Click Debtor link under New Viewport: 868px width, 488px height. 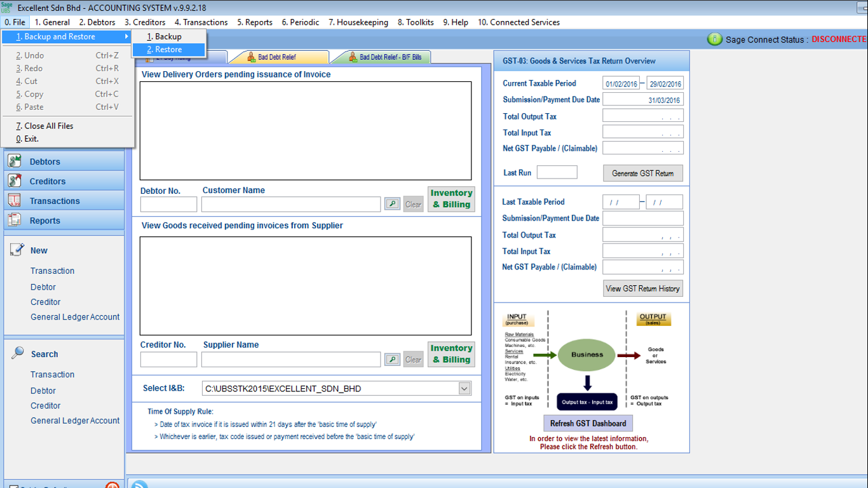coord(43,287)
